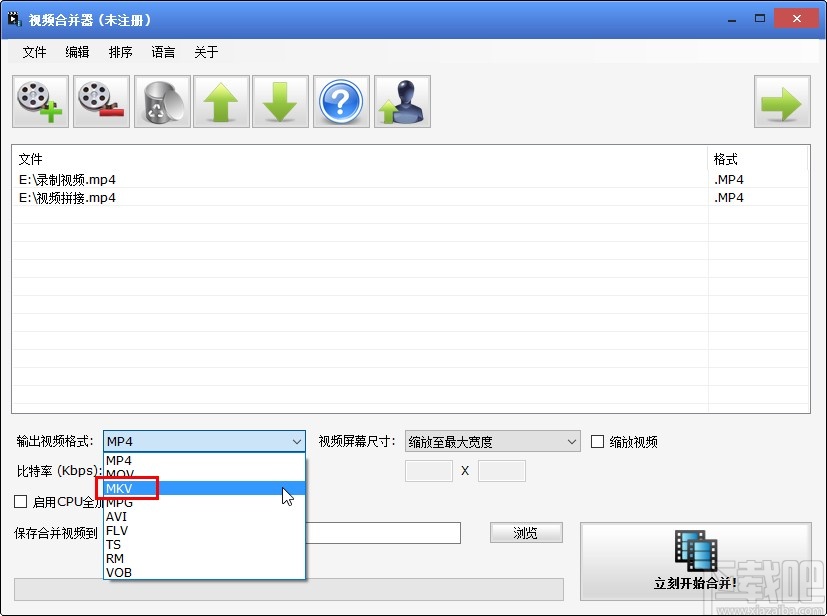The height and width of the screenshot is (616, 827).
Task: Maximize the 视频合并器 window
Action: [759, 19]
